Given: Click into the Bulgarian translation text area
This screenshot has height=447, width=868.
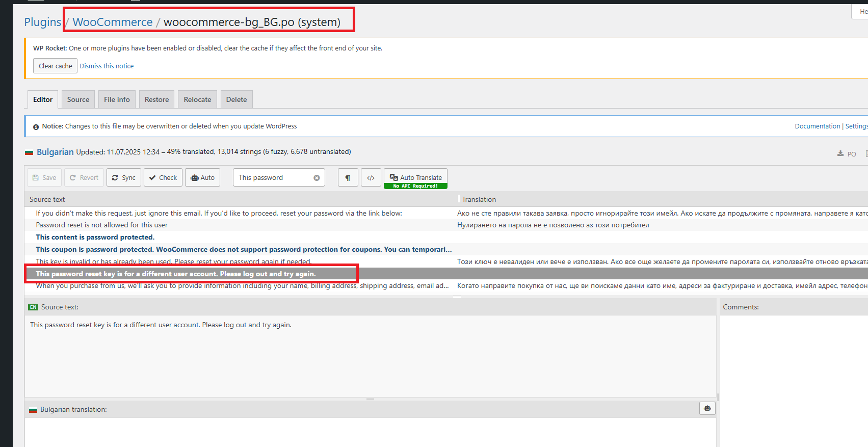Looking at the screenshot, I should pyautogui.click(x=371, y=432).
